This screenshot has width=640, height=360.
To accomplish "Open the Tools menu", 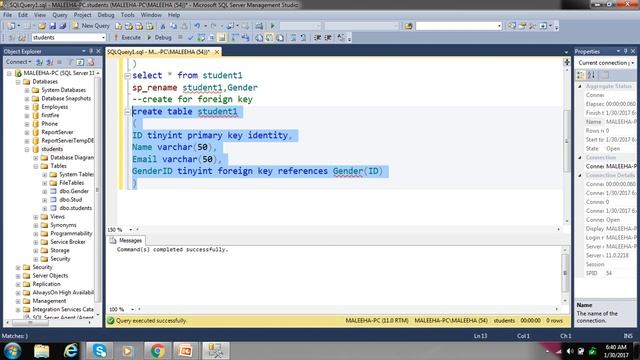I will pyautogui.click(x=127, y=15).
